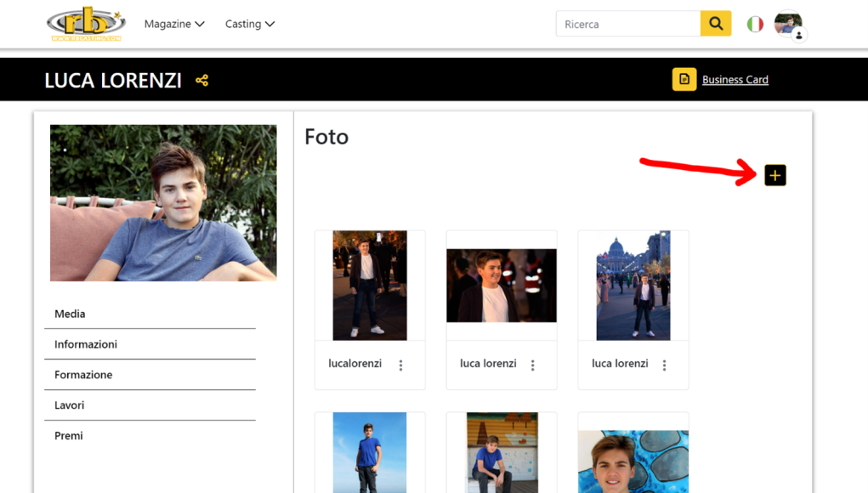Open Premi in the sidebar
Screen dimensions: 868x493
tap(69, 436)
